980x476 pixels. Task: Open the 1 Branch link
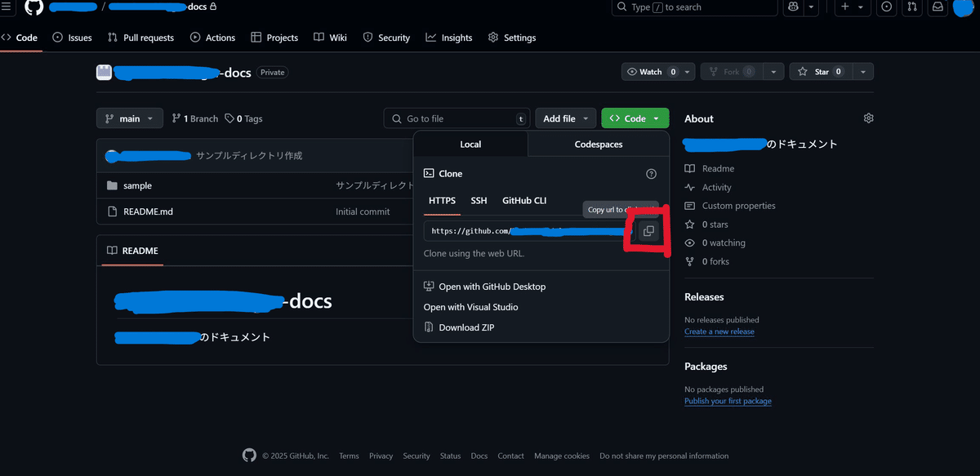tap(195, 118)
